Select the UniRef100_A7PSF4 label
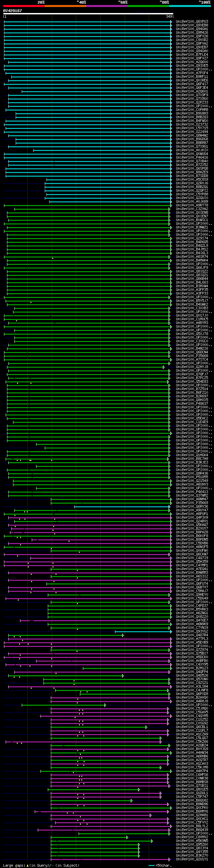 [x=192, y=73]
